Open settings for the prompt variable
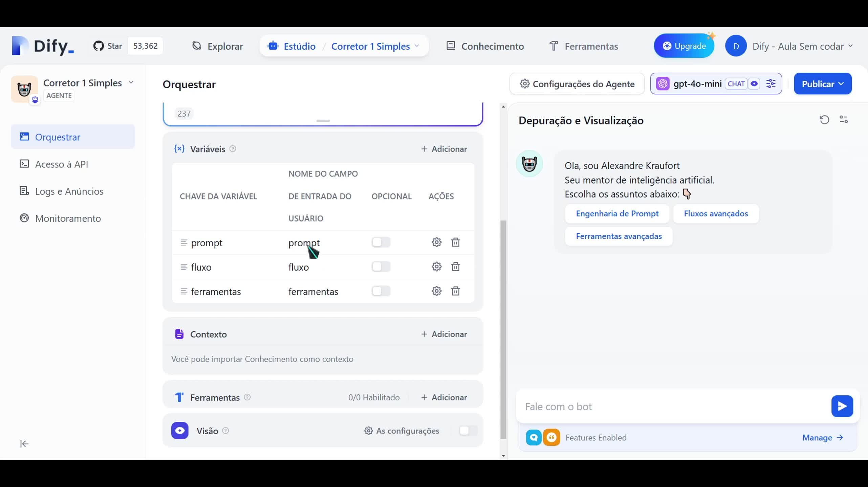Viewport: 868px width, 487px height. 436,242
